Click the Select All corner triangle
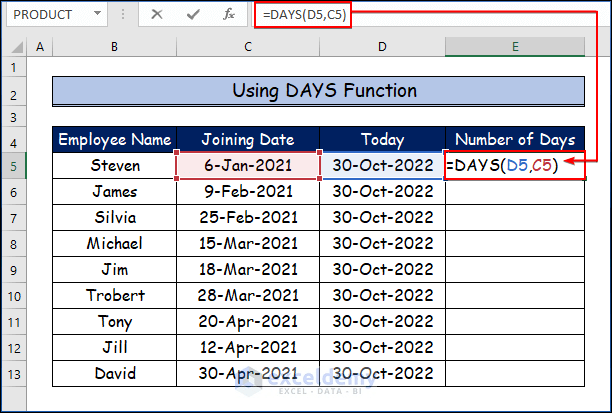This screenshot has width=612, height=413. tap(17, 47)
